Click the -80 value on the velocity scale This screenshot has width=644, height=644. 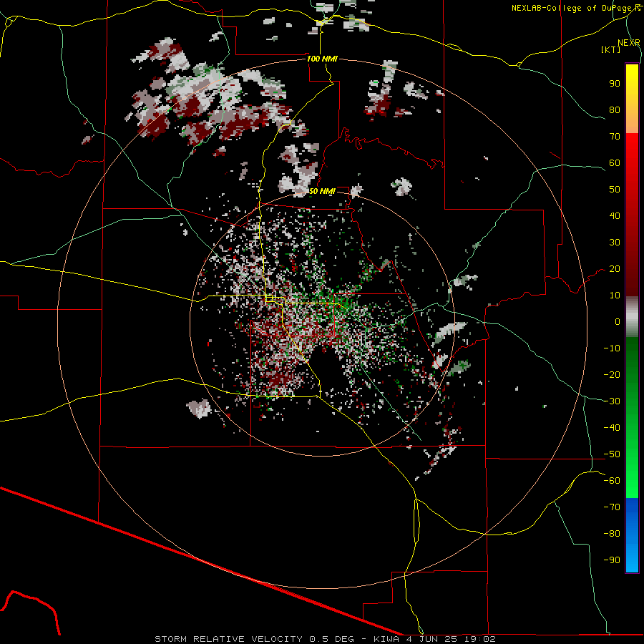coord(612,534)
